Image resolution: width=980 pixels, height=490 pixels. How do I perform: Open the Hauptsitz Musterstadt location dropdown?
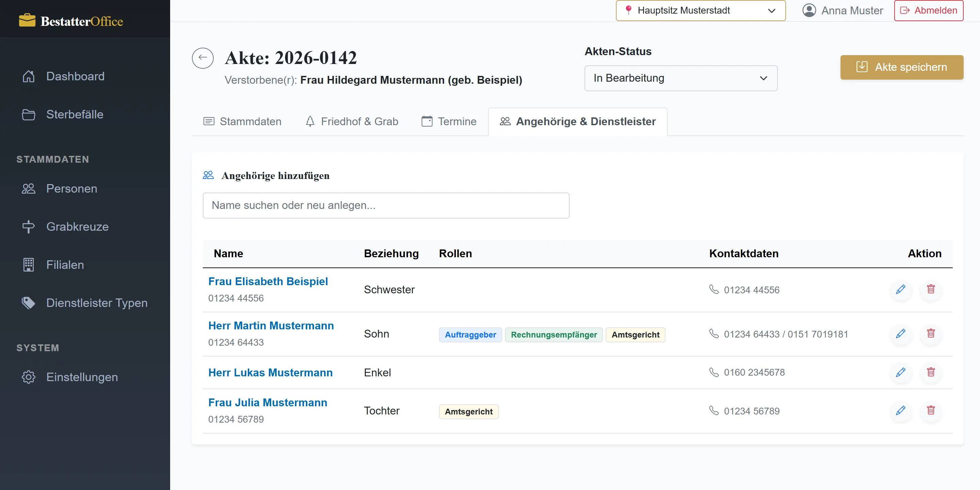tap(701, 10)
